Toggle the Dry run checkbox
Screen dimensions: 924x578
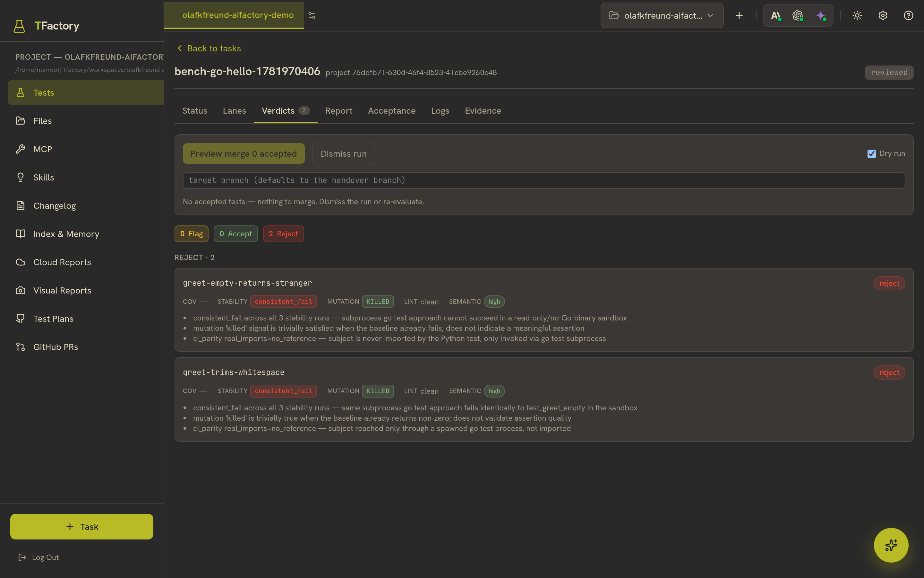(x=871, y=154)
